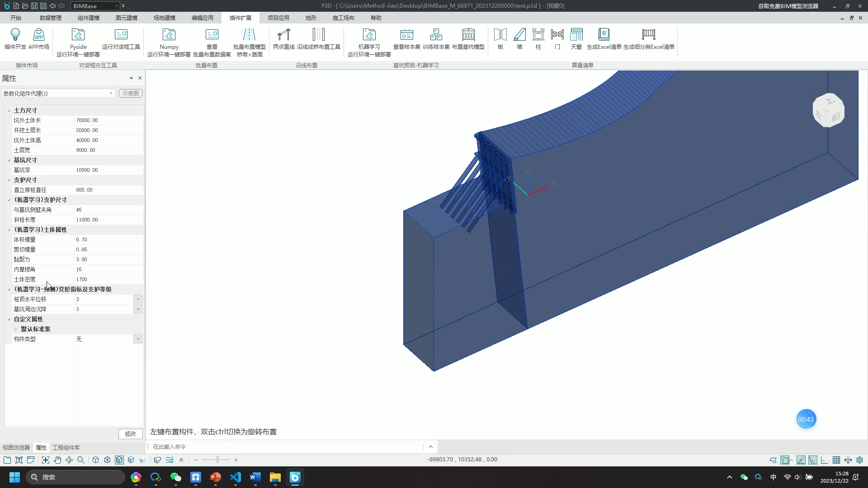Open the 桩顶水平位移 dropdown
This screenshot has width=868, height=488.
(138, 299)
